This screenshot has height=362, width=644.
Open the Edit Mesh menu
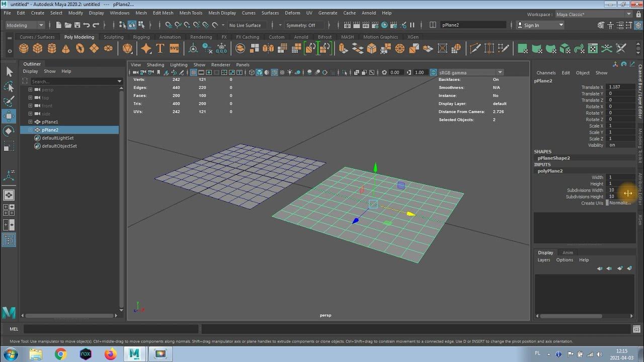163,13
